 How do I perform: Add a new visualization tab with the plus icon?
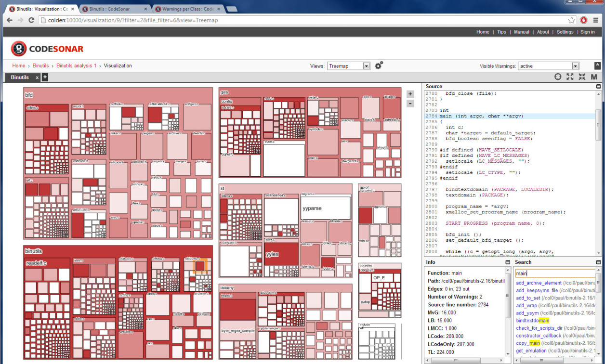point(45,77)
